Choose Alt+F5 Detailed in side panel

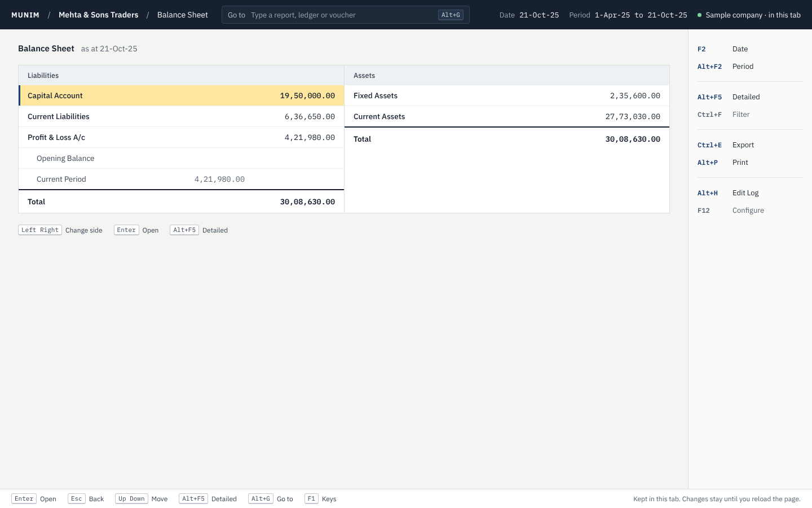[750, 97]
